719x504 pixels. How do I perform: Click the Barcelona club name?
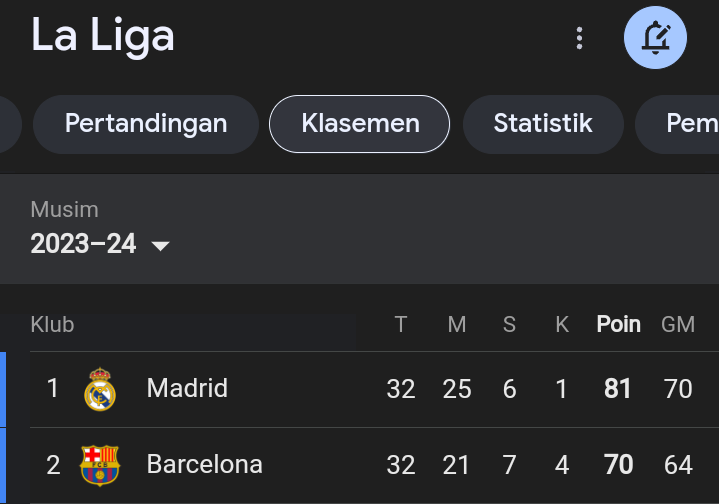tap(205, 464)
